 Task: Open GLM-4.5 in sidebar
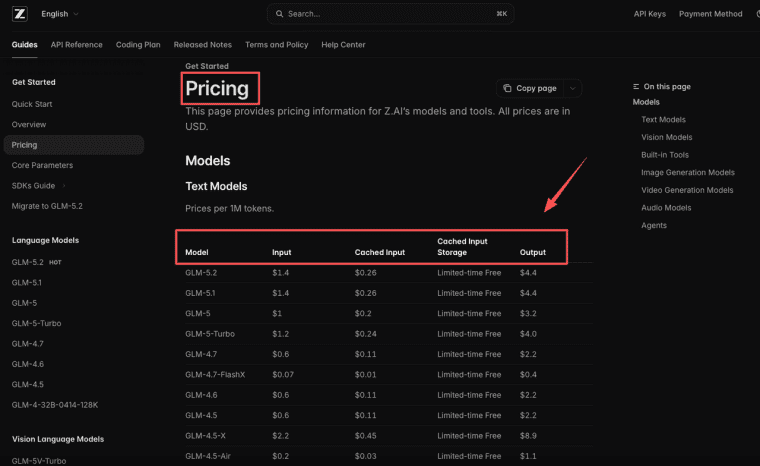pyautogui.click(x=28, y=385)
